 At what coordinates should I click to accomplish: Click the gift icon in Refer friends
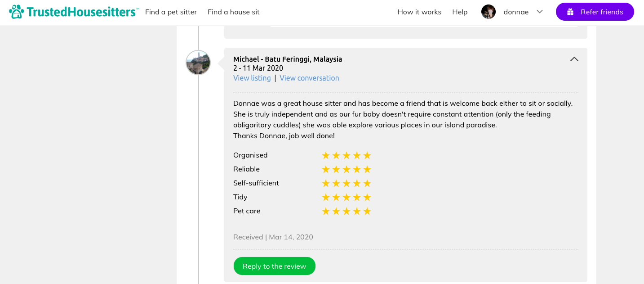(x=570, y=12)
